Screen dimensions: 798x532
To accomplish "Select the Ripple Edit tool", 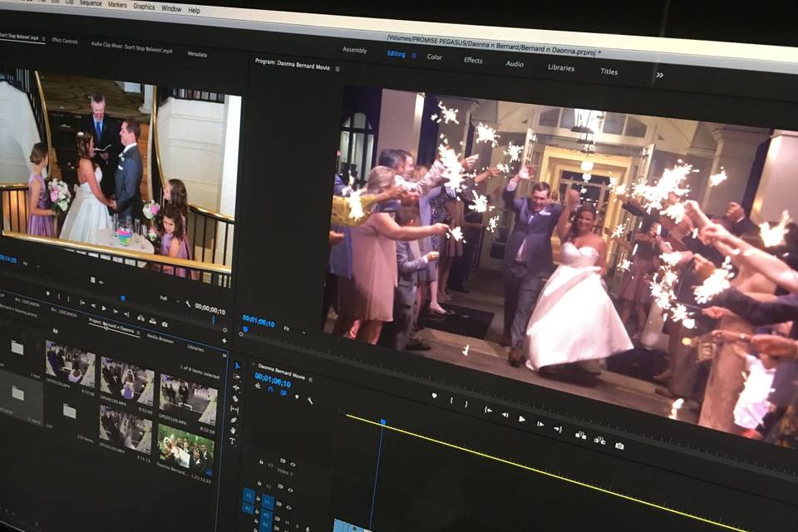I will click(236, 388).
